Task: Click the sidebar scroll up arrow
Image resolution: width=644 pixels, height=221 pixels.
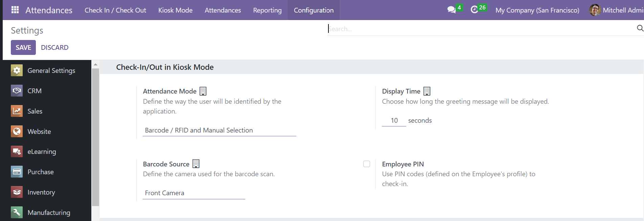Action: pyautogui.click(x=95, y=64)
